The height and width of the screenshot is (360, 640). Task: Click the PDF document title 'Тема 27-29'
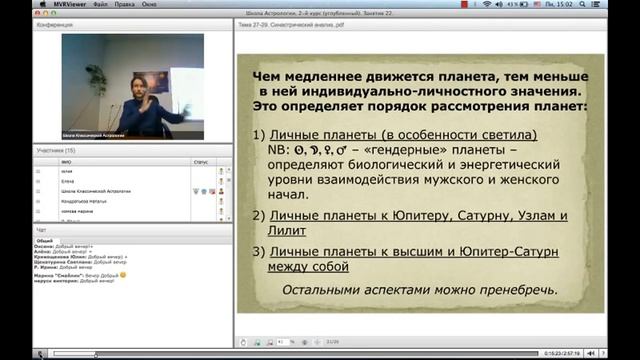click(x=291, y=25)
